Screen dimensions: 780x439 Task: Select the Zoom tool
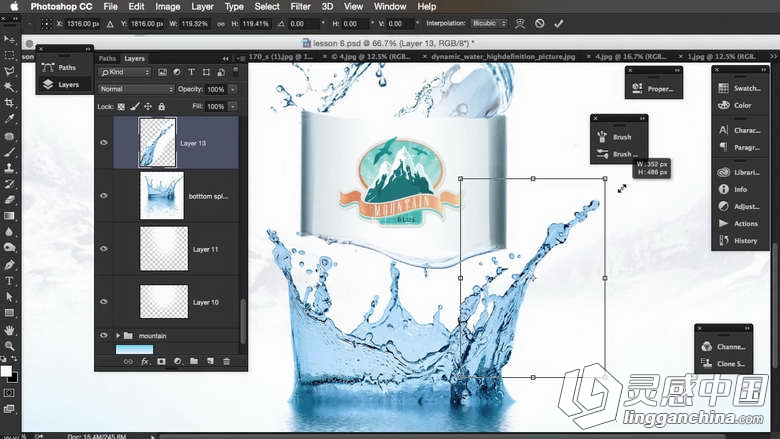pos(9,346)
